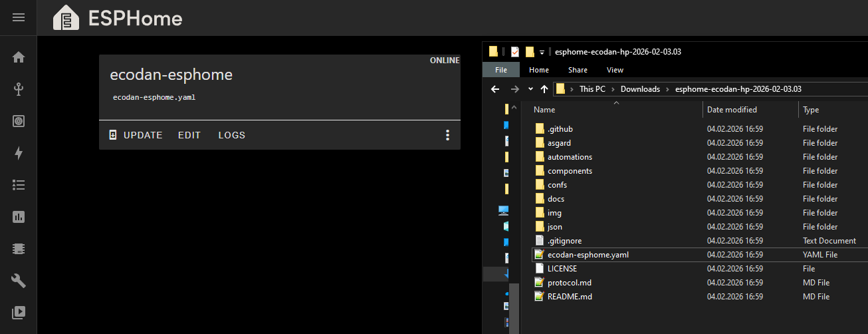
Task: Go up one folder level in Explorer
Action: click(x=544, y=88)
